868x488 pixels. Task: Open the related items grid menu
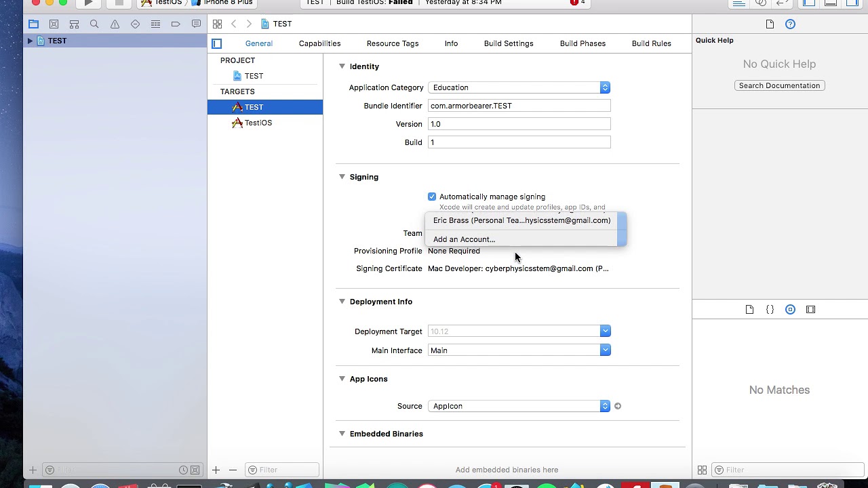coord(217,24)
